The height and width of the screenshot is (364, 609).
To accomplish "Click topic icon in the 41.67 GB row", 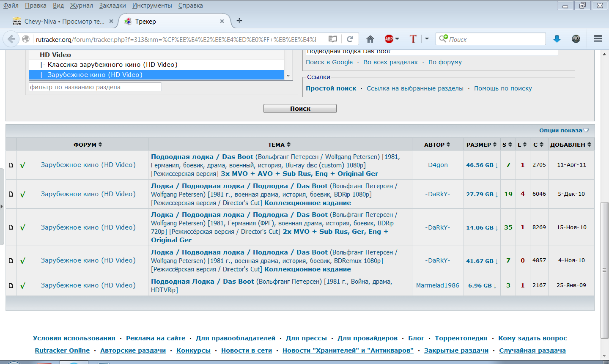I will pos(11,260).
